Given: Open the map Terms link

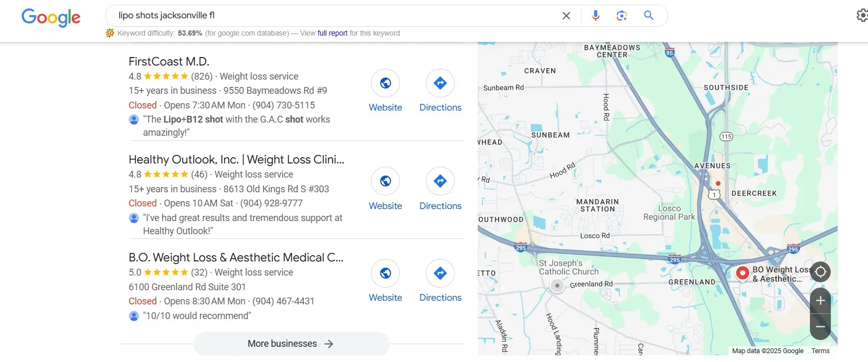Looking at the screenshot, I should click(x=820, y=351).
